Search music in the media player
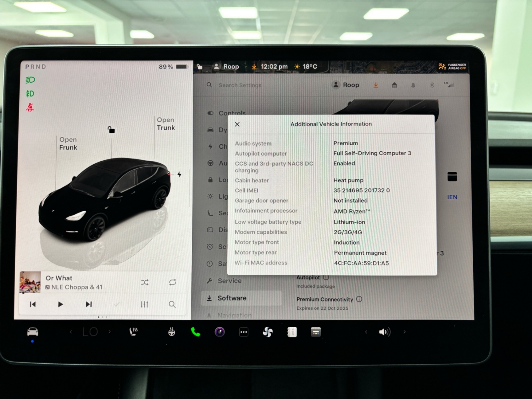This screenshot has width=532, height=399. tap(172, 304)
